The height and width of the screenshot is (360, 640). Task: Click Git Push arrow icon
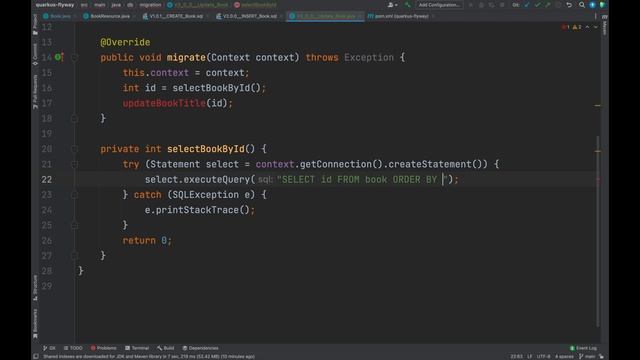[547, 5]
